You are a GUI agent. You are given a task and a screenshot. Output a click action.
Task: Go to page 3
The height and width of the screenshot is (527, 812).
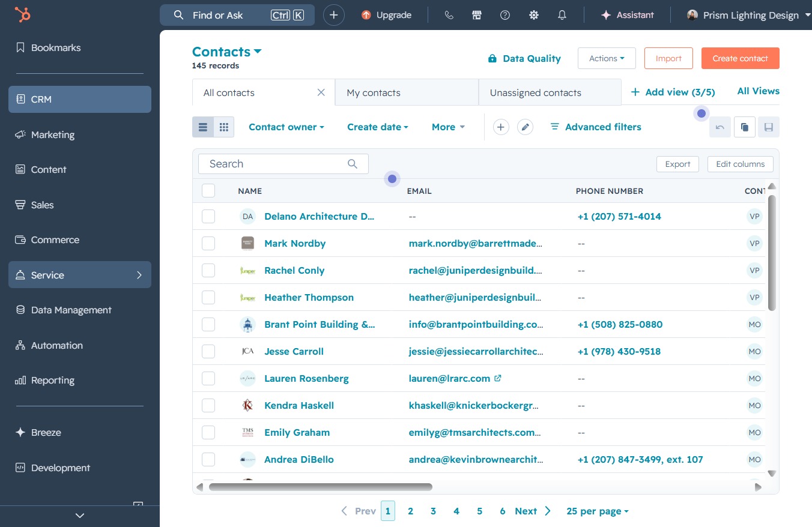pyautogui.click(x=433, y=511)
